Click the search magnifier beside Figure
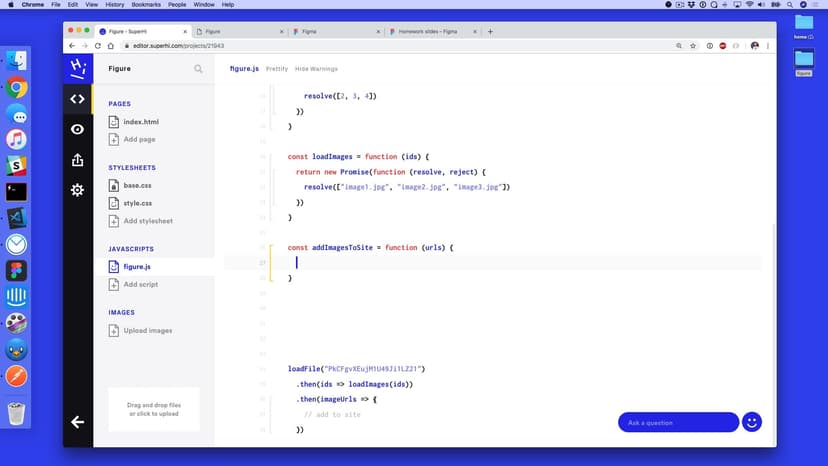The width and height of the screenshot is (828, 466). 198,69
